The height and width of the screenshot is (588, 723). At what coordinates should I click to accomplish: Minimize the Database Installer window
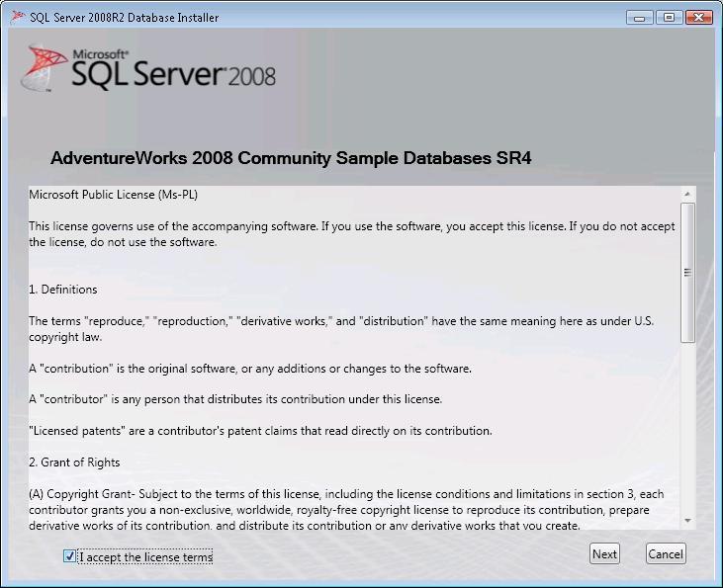coord(640,18)
